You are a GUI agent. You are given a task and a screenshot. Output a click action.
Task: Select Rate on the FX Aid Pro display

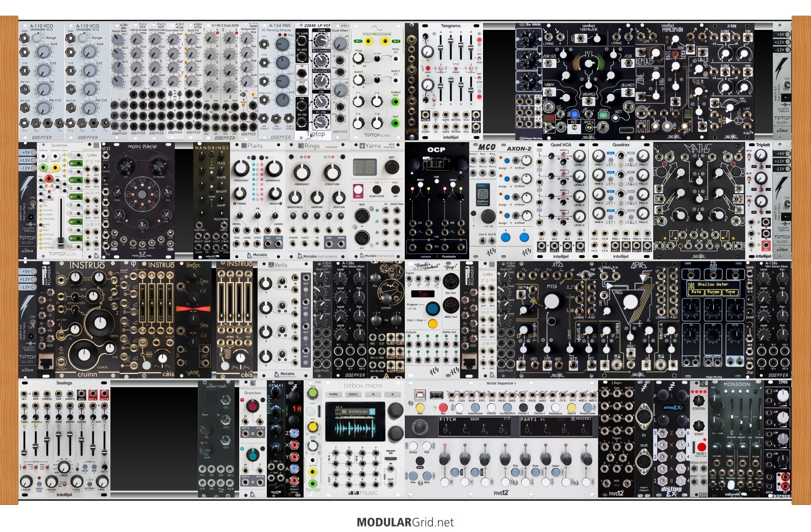pos(696,292)
